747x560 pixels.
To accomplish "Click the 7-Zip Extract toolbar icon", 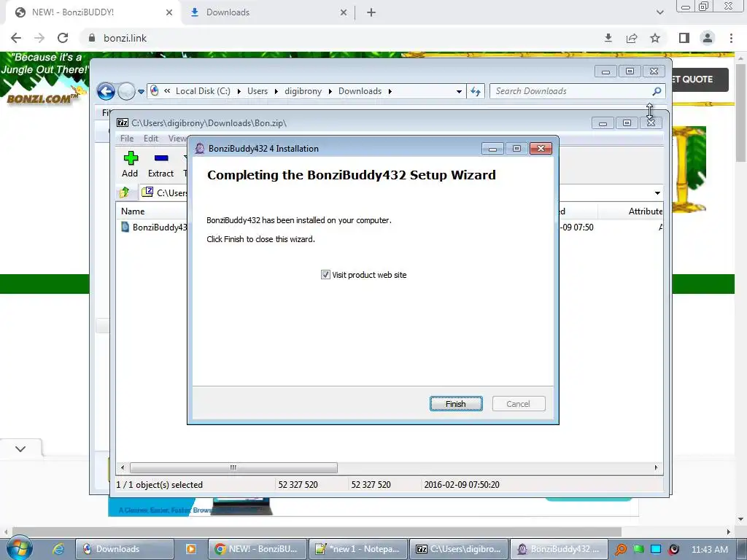I will [161, 164].
